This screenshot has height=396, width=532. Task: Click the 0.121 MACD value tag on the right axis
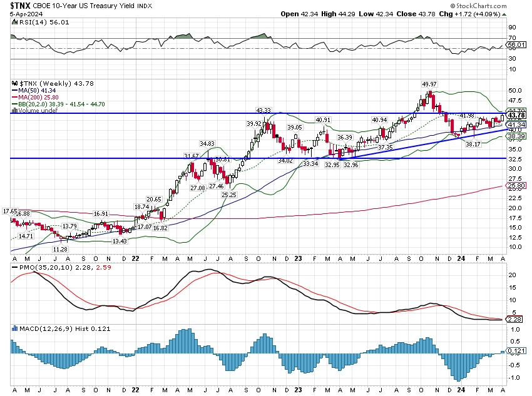coord(516,352)
